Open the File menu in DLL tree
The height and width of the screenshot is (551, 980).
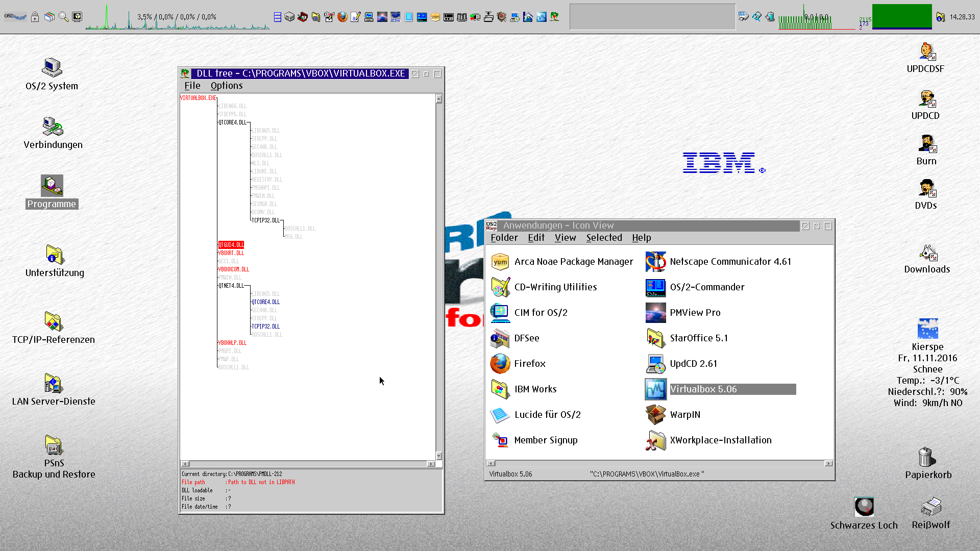point(192,86)
